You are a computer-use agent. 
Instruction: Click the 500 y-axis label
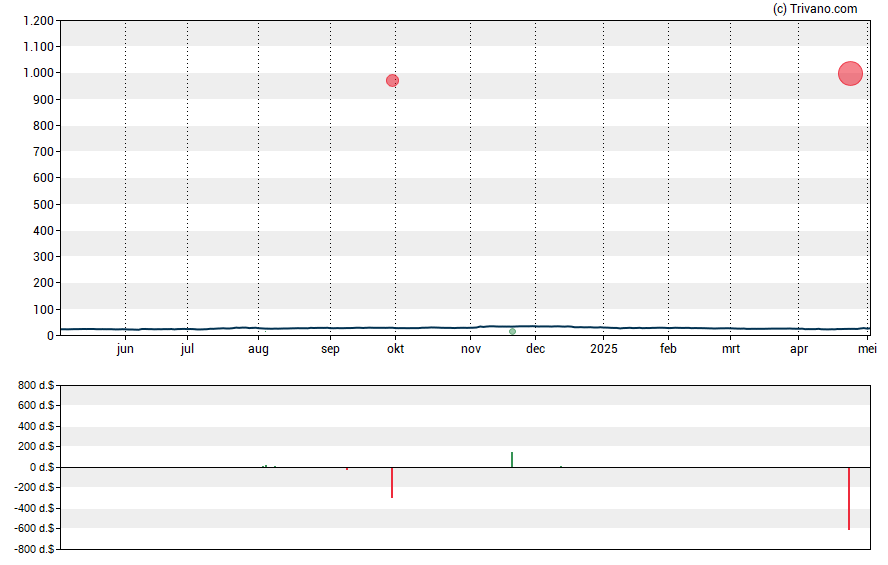tap(43, 204)
